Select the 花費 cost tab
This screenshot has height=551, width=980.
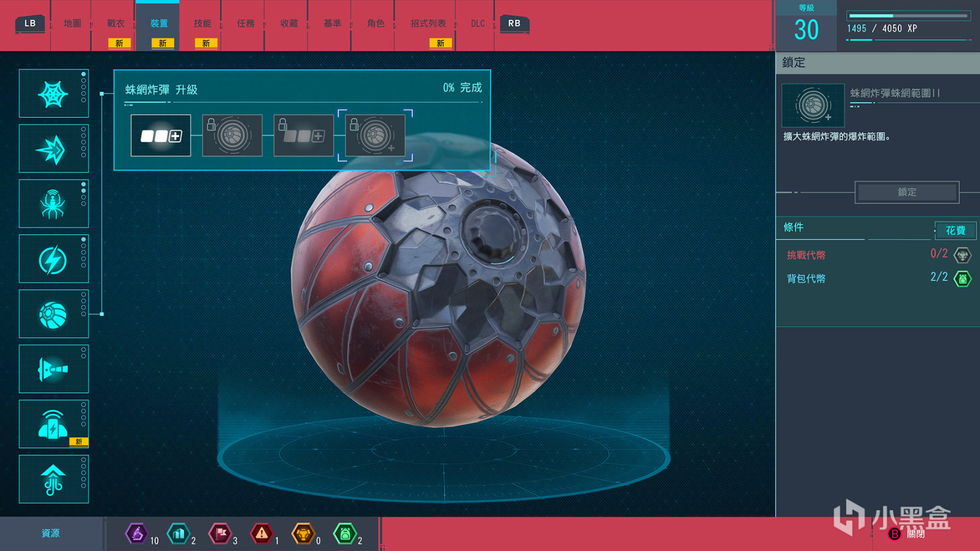coord(956,230)
